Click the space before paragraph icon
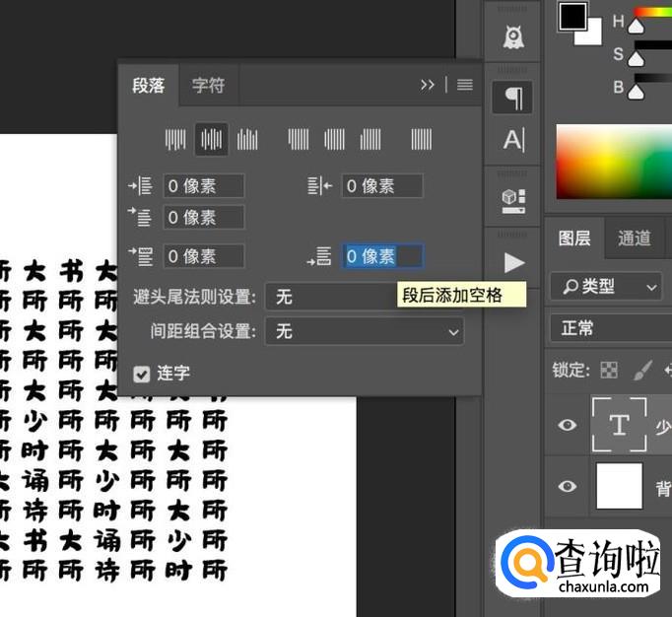672x617 pixels. coord(140,256)
